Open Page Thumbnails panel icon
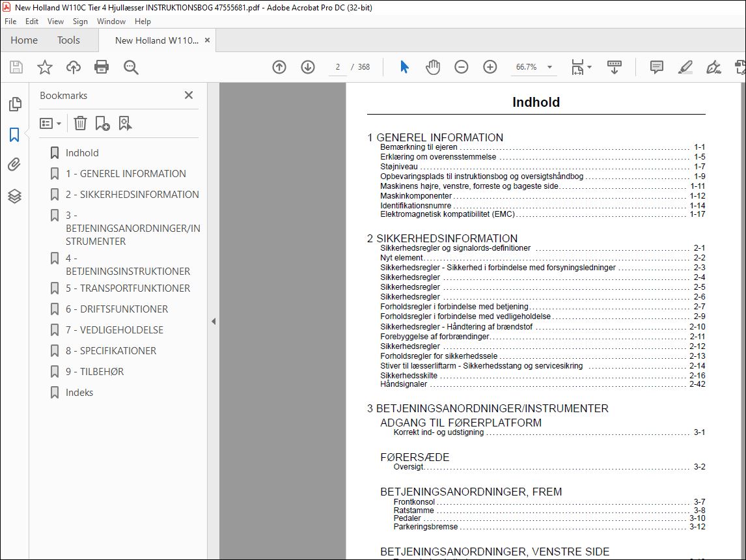Viewport: 746px width, 560px height. point(15,104)
